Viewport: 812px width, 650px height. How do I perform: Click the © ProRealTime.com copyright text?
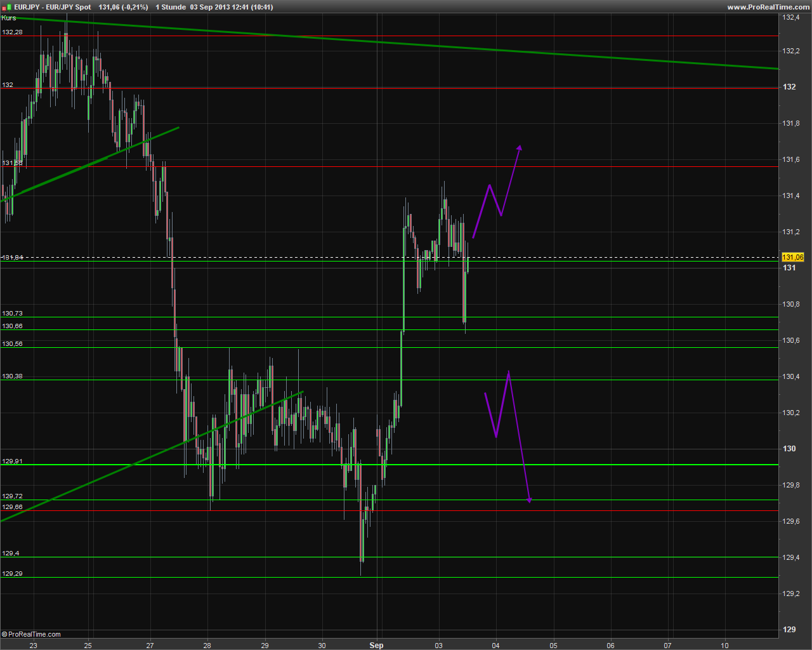32,634
